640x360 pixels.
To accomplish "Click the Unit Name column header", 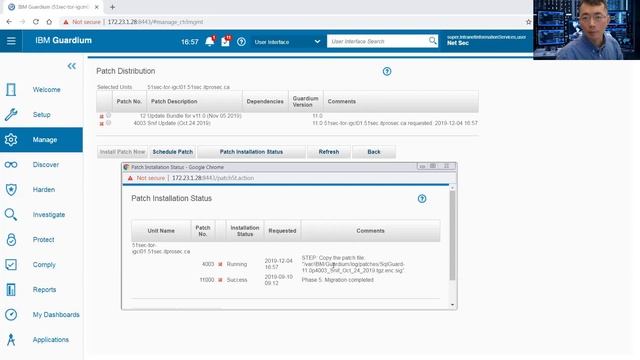I will point(161,231).
